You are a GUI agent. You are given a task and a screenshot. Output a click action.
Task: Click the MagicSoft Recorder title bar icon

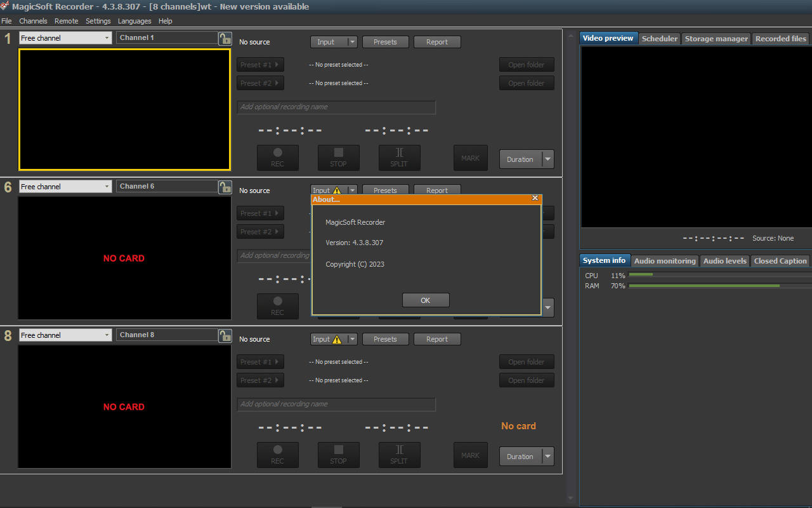pyautogui.click(x=6, y=6)
